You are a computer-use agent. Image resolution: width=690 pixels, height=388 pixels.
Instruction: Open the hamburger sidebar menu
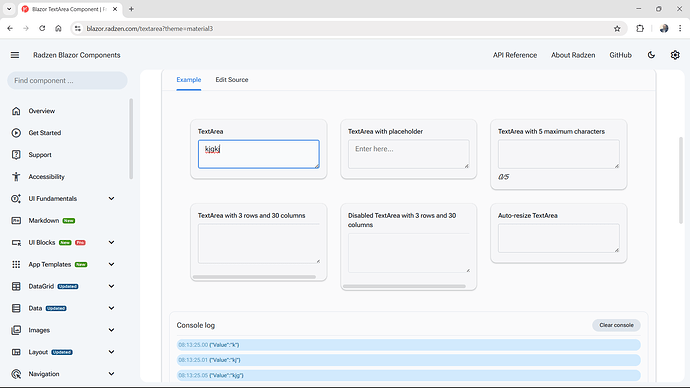(15, 55)
